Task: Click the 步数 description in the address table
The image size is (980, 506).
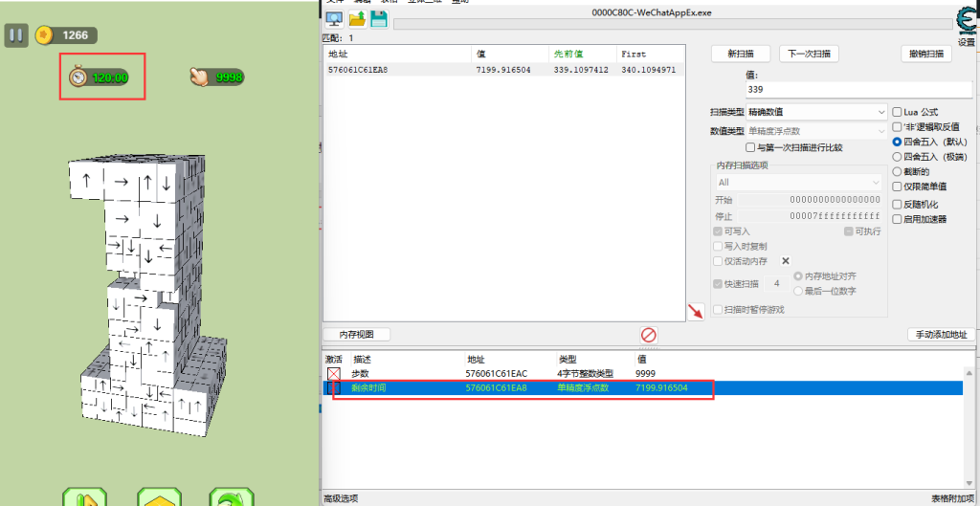Action: [x=361, y=374]
